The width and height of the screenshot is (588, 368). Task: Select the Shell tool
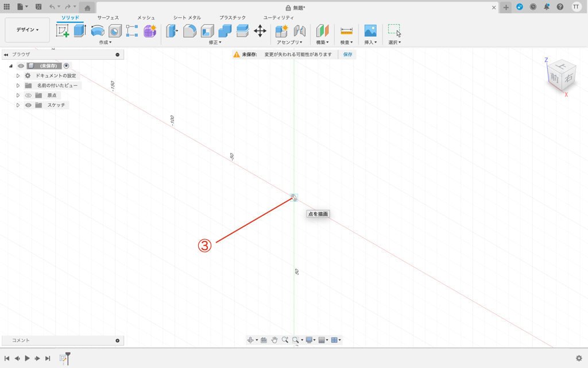pyautogui.click(x=207, y=31)
